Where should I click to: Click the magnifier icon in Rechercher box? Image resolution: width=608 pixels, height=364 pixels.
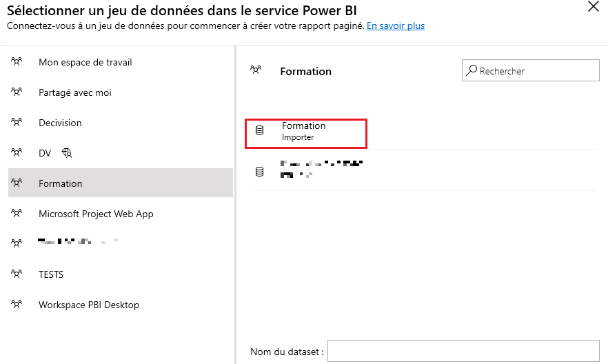click(x=472, y=70)
